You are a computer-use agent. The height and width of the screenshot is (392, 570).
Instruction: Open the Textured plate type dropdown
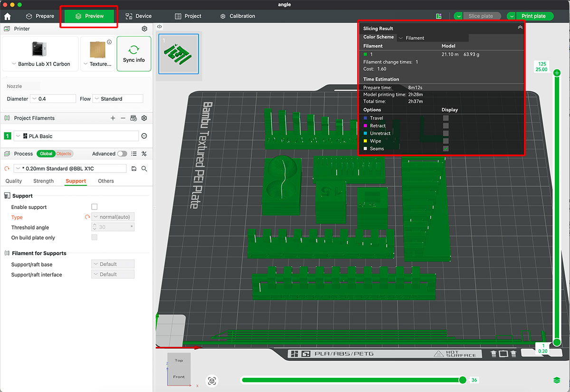pos(97,64)
